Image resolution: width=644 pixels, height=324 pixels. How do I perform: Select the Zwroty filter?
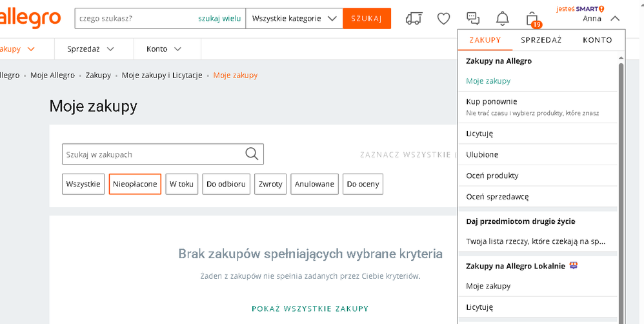pos(270,184)
